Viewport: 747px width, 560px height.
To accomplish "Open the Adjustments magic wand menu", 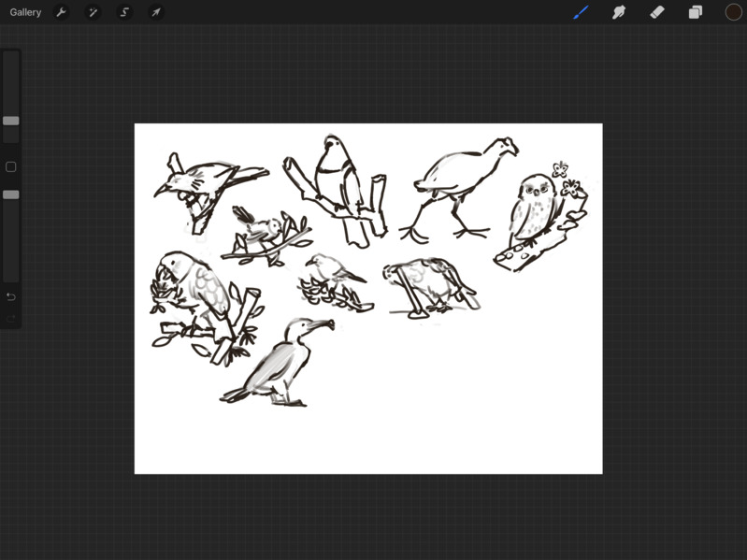I will point(93,12).
